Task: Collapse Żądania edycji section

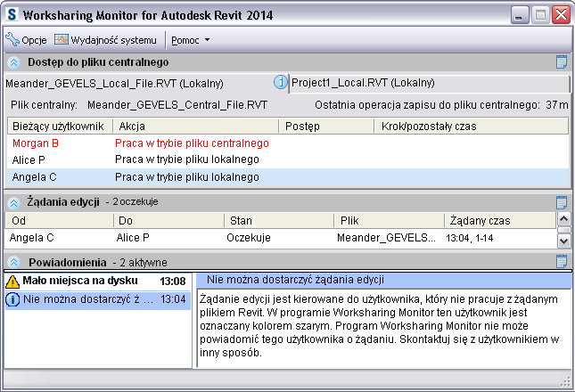Action: click(x=13, y=202)
